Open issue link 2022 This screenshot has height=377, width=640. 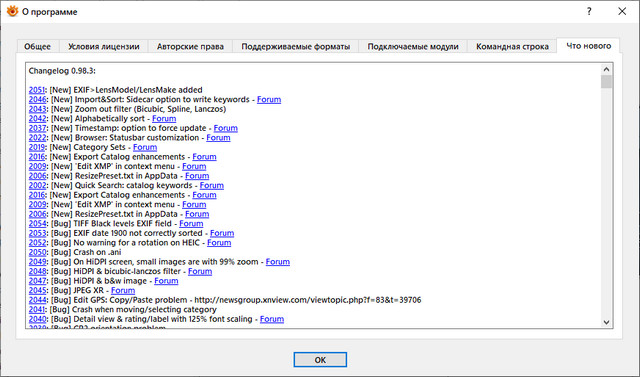(37, 137)
